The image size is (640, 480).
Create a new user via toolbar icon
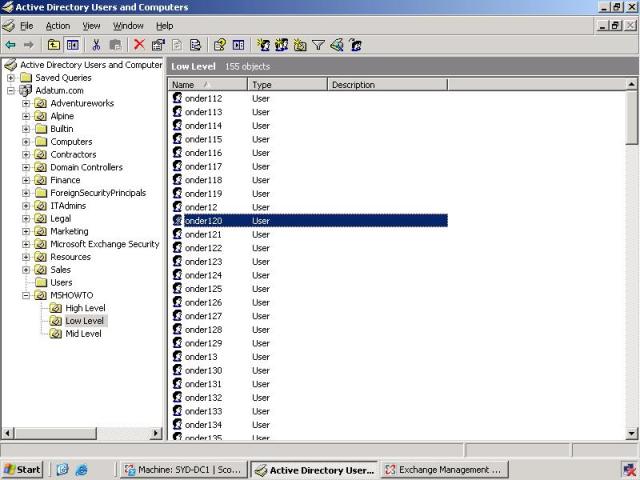(x=263, y=45)
